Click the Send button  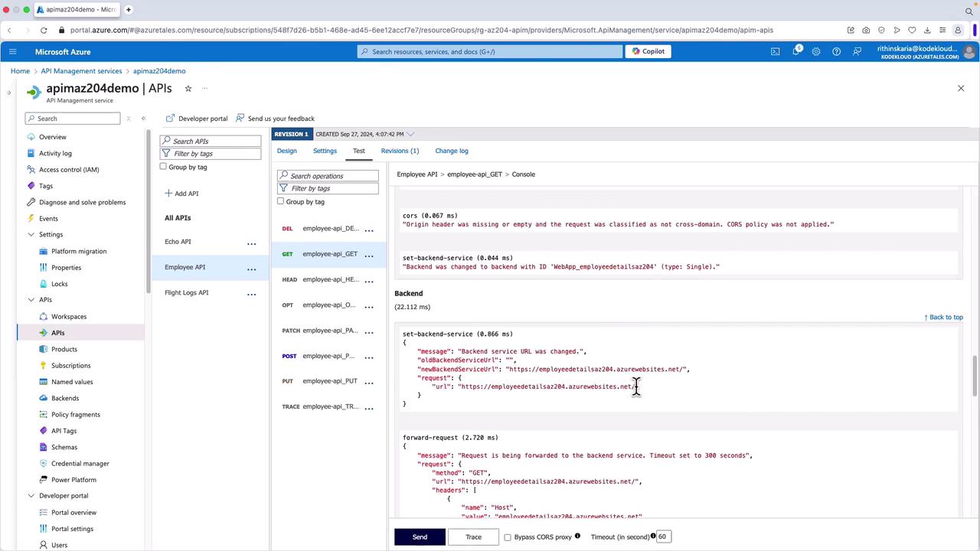click(x=420, y=536)
